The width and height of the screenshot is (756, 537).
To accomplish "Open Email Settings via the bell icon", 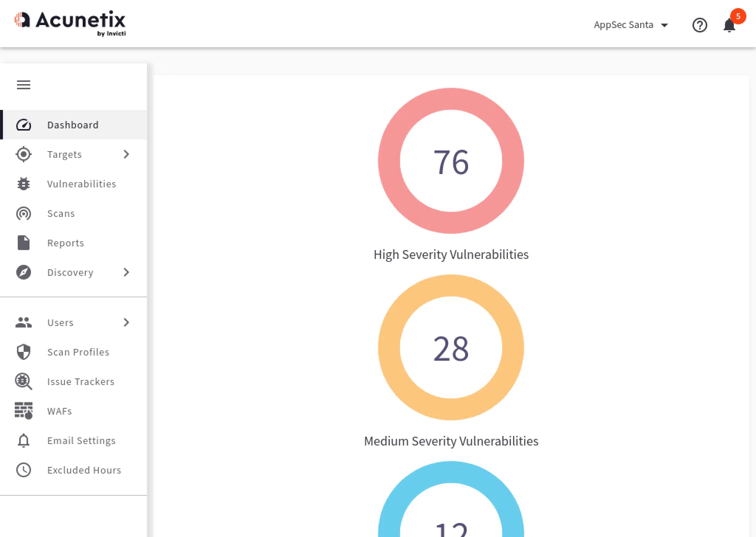I will [x=24, y=440].
